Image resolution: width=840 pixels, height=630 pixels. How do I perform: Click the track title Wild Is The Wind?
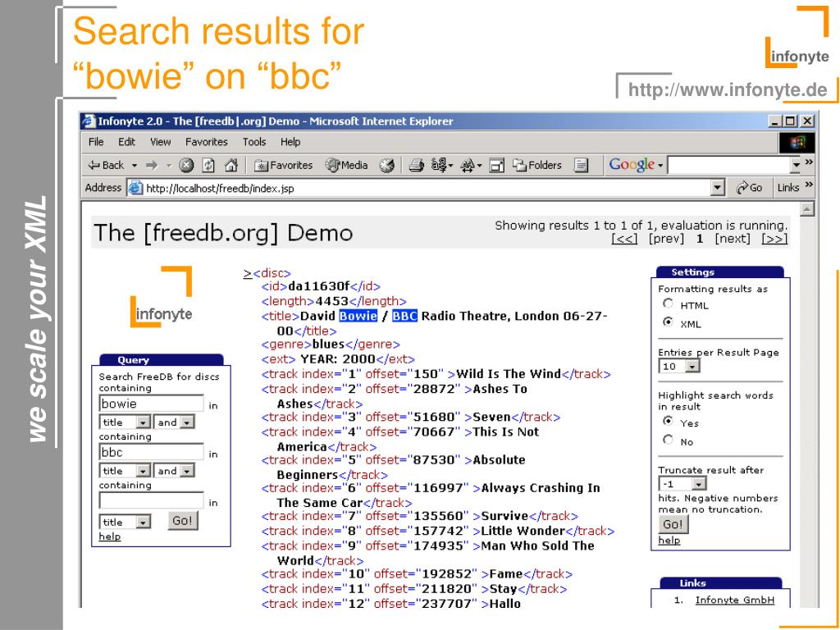(x=509, y=374)
